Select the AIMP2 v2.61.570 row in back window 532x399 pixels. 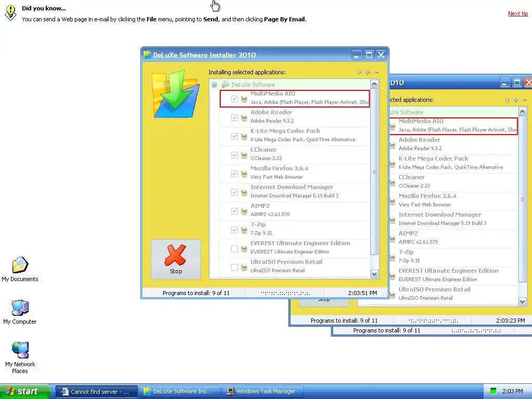pyautogui.click(x=453, y=237)
